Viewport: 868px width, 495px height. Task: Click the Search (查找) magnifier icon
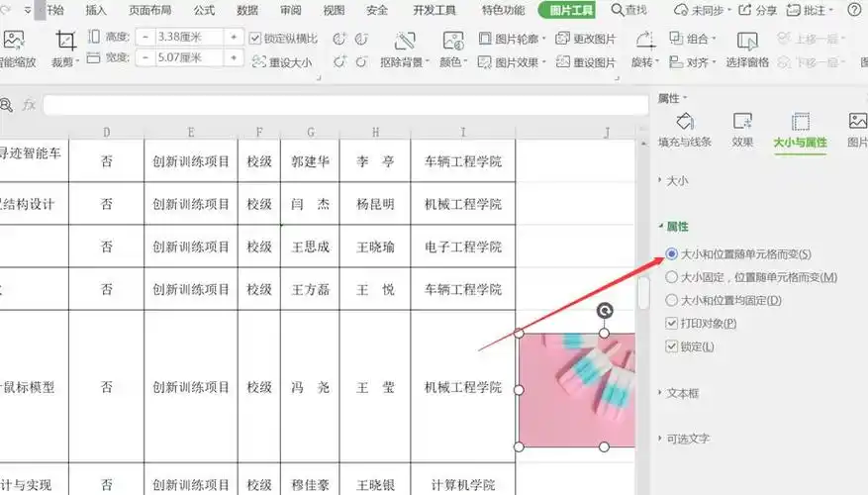618,10
